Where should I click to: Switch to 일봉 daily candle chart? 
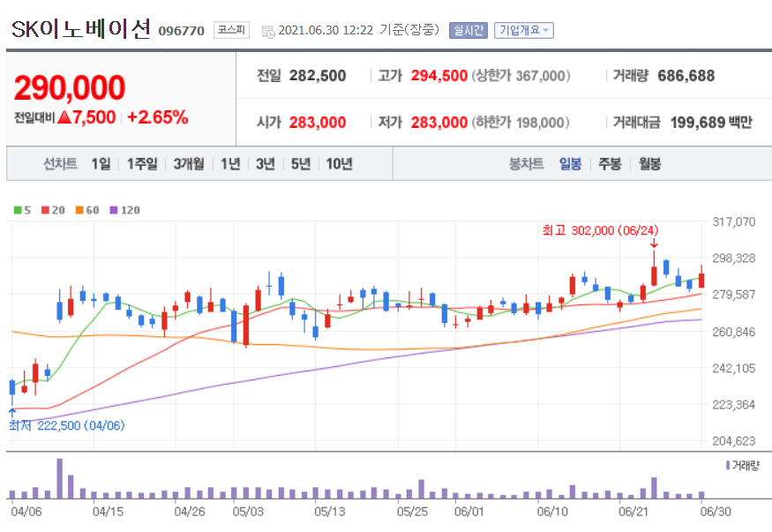(570, 163)
